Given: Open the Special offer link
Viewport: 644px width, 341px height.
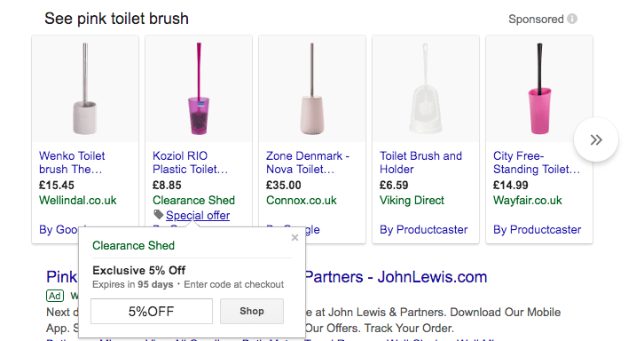Looking at the screenshot, I should pyautogui.click(x=198, y=215).
